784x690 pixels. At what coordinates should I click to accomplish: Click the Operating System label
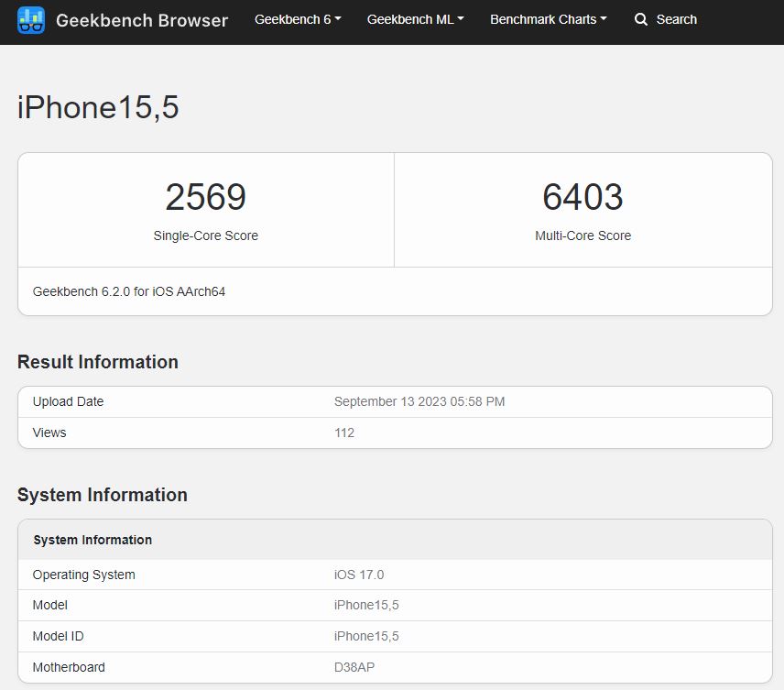[x=83, y=575]
